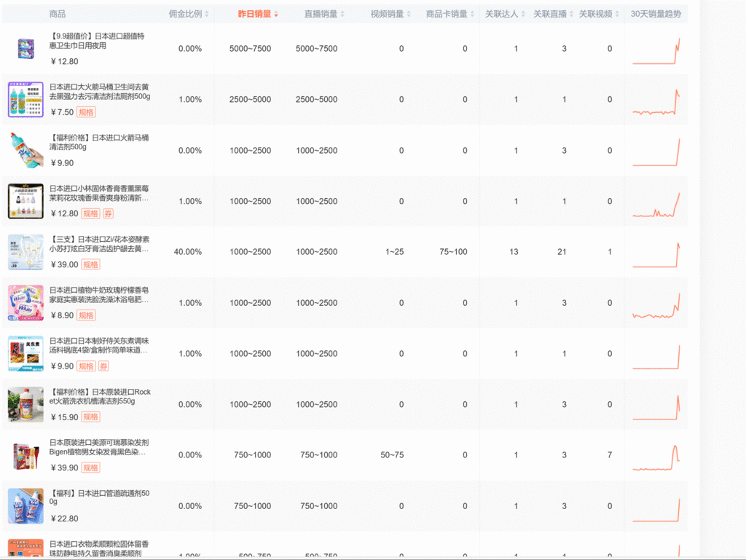This screenshot has width=746, height=560.
Task: Open the 卫生巾 product thumbnail priced ¥12.80
Action: (25, 49)
